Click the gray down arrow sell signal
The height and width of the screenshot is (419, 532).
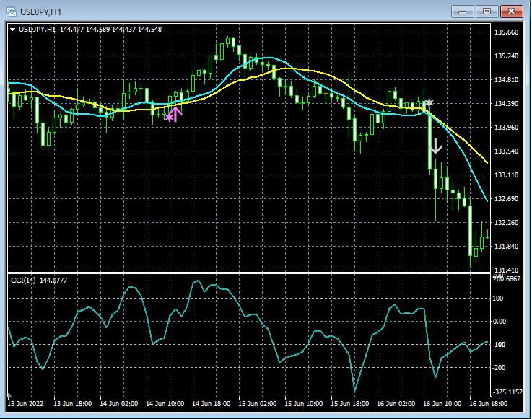tap(435, 147)
